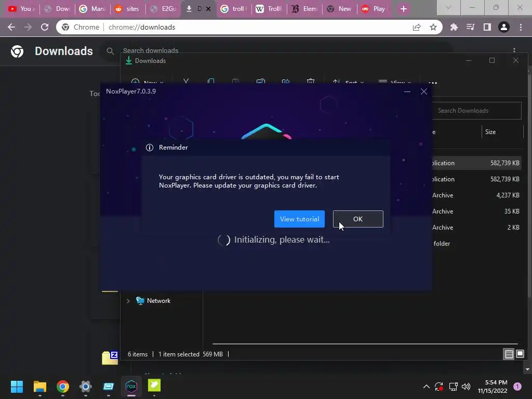Open Chrome media controls icon

pos(470,27)
